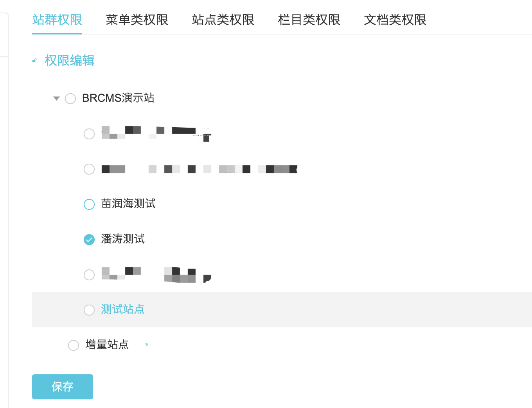Image resolution: width=532 pixels, height=408 pixels.
Task: Click the 测试站点 link text
Action: [122, 309]
